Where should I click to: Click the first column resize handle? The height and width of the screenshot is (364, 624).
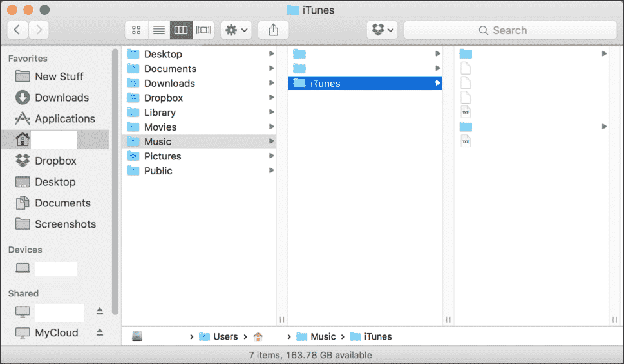coord(281,320)
